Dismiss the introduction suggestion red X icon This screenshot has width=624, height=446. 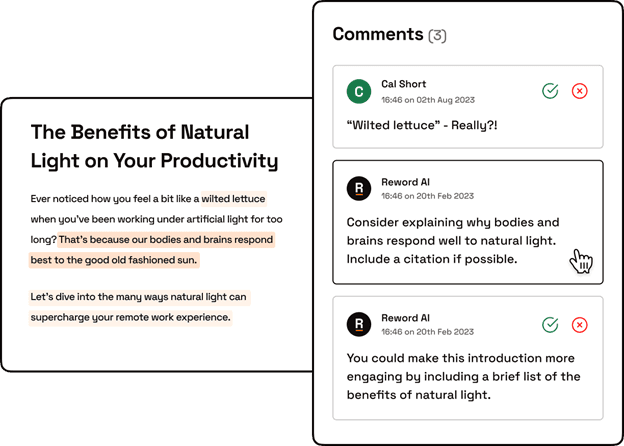(579, 325)
